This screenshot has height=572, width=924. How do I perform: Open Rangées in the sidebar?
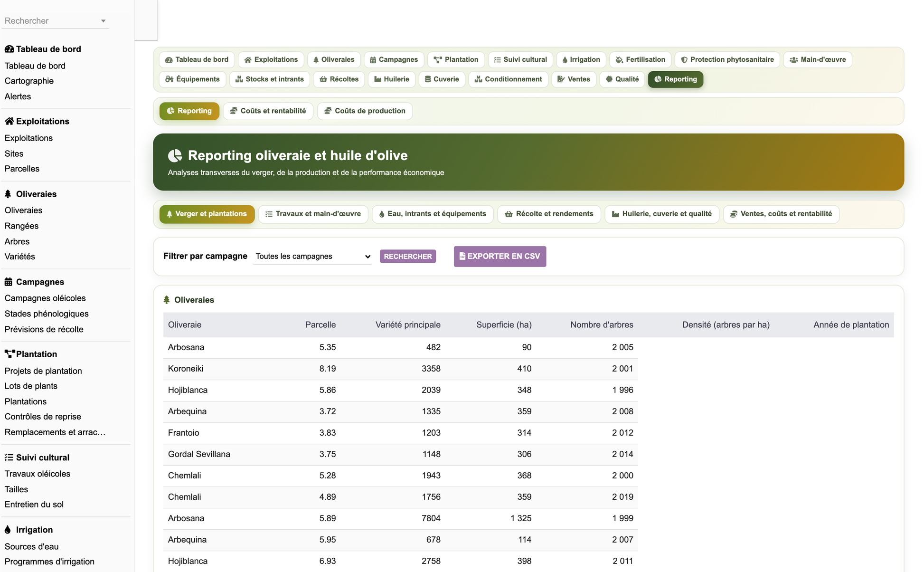click(21, 226)
